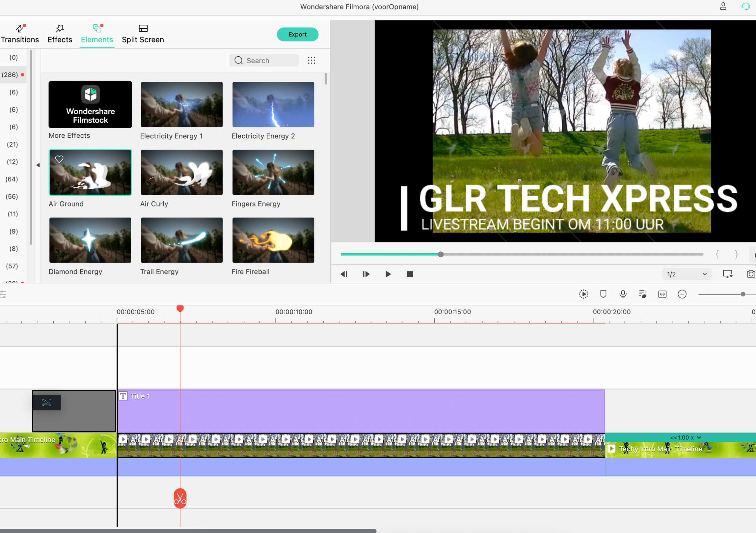Stop the preview playback
The image size is (756, 533).
(410, 274)
